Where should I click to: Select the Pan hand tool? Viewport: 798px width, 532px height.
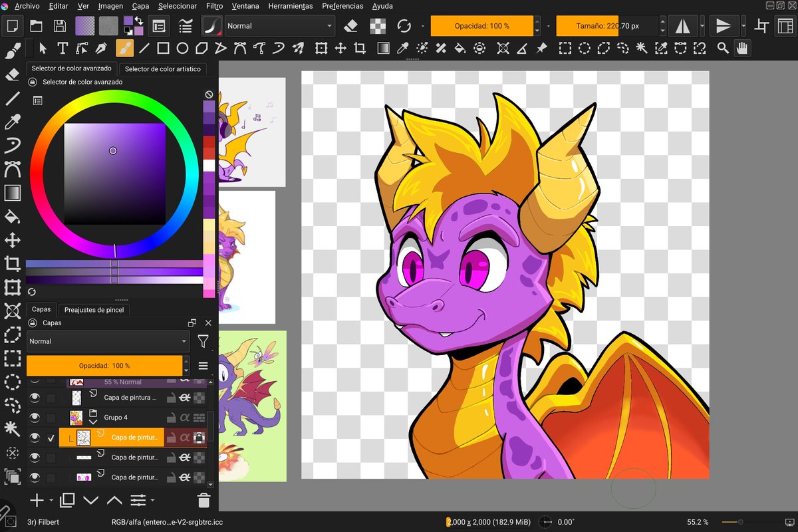[x=742, y=48]
